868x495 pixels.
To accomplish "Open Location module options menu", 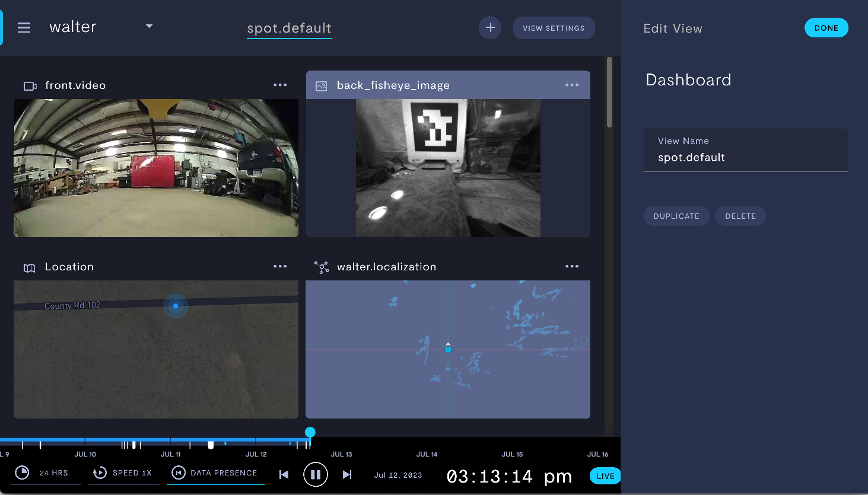I will [280, 266].
